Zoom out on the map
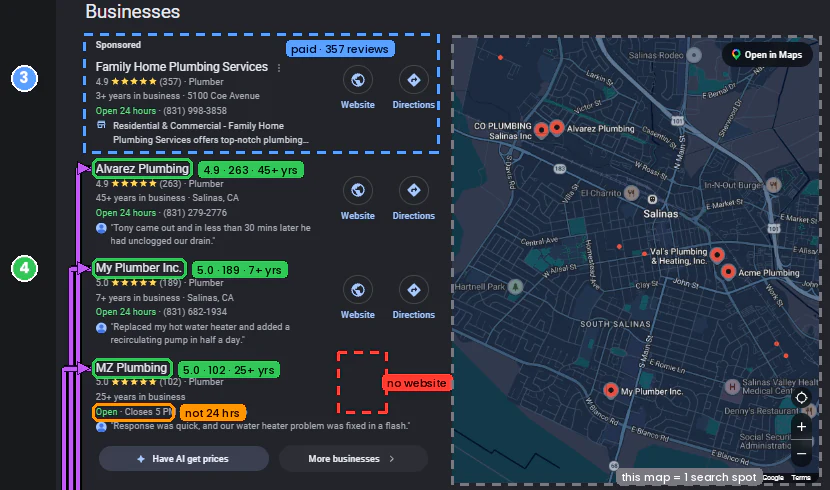 pos(801,453)
